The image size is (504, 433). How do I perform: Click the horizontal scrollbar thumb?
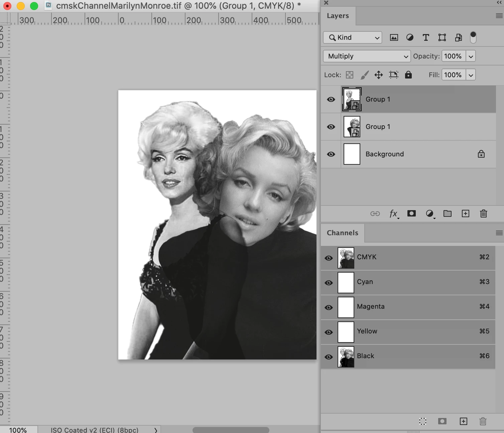point(231,430)
